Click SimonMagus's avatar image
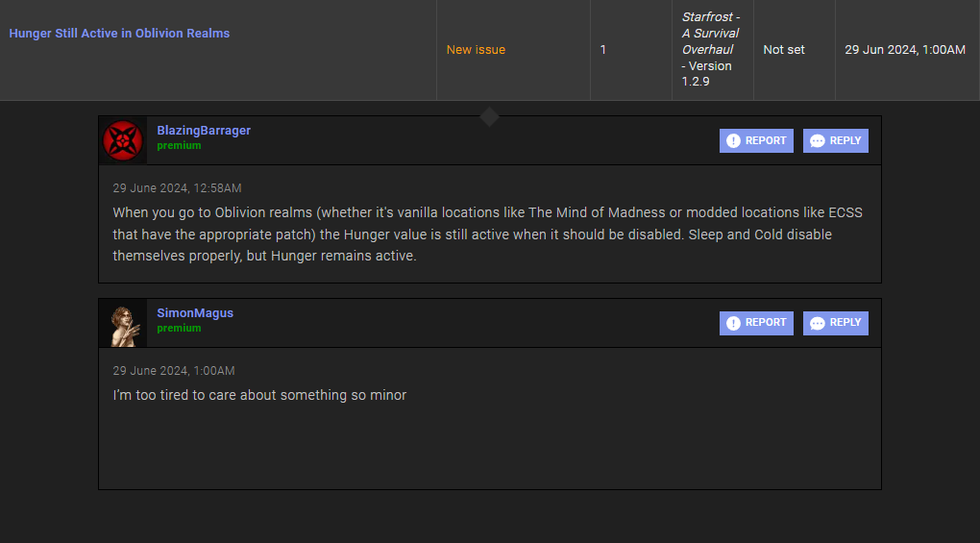Screen dimensions: 980x543 (123, 324)
